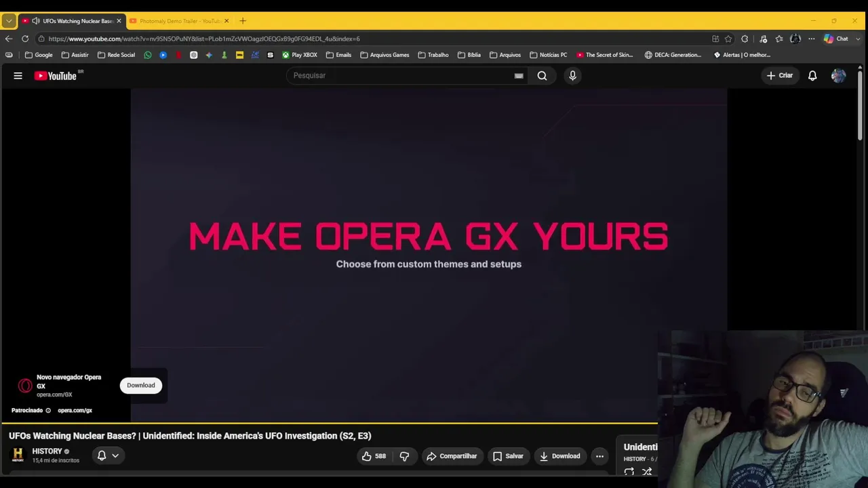The height and width of the screenshot is (488, 868).
Task: Open the Arquivos Games bookmarks folder
Action: tap(384, 55)
